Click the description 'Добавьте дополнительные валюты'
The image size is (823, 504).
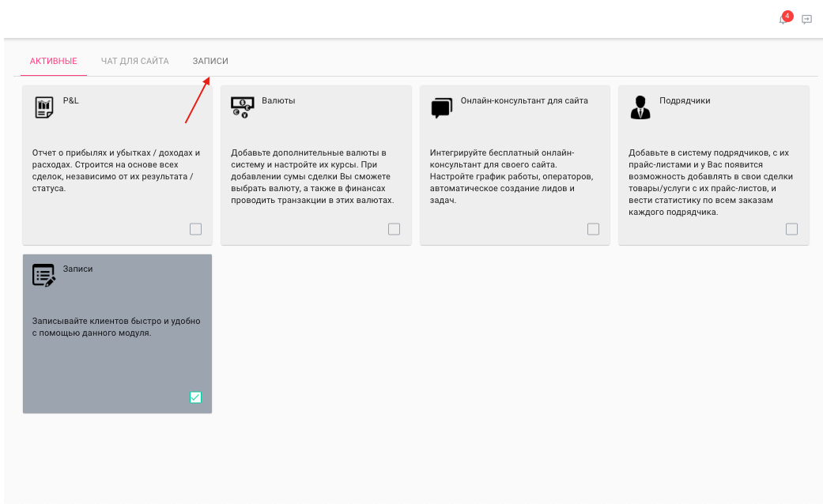312,177
